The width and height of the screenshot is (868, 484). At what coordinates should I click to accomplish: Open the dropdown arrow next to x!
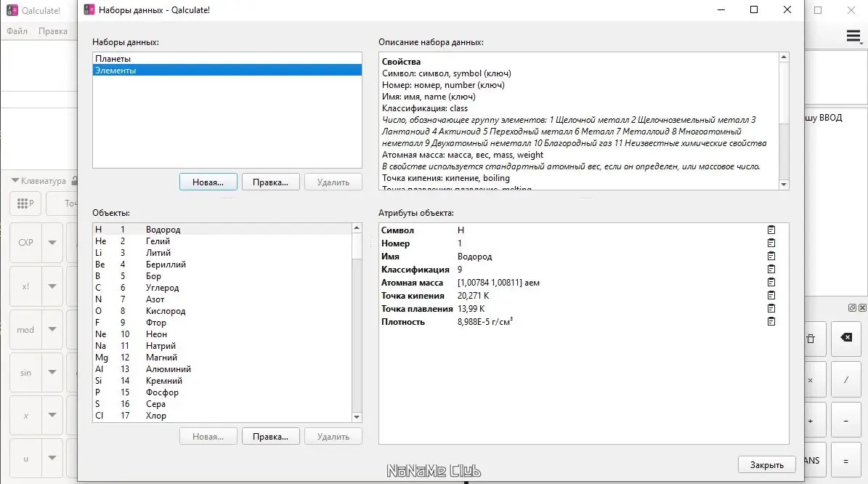coord(52,286)
